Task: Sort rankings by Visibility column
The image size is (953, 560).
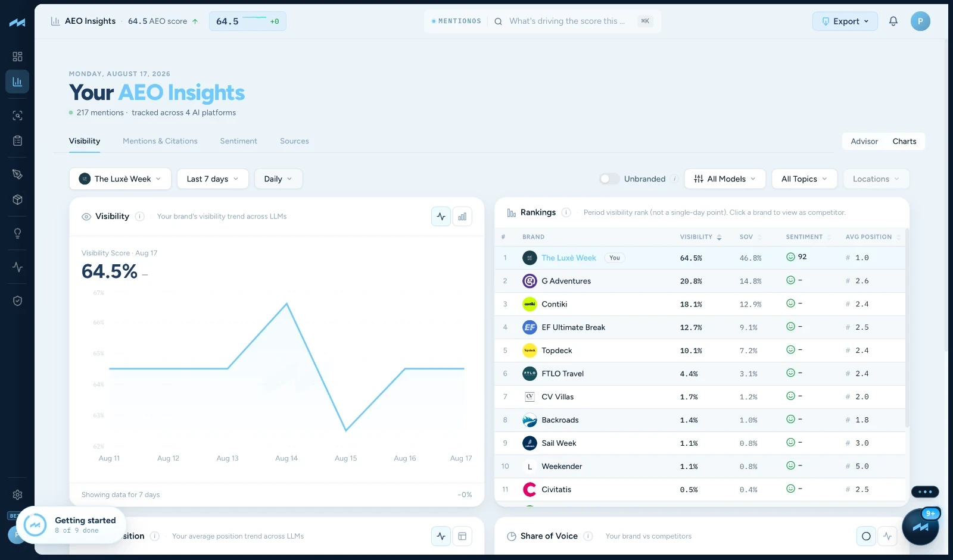Action: [x=700, y=237]
